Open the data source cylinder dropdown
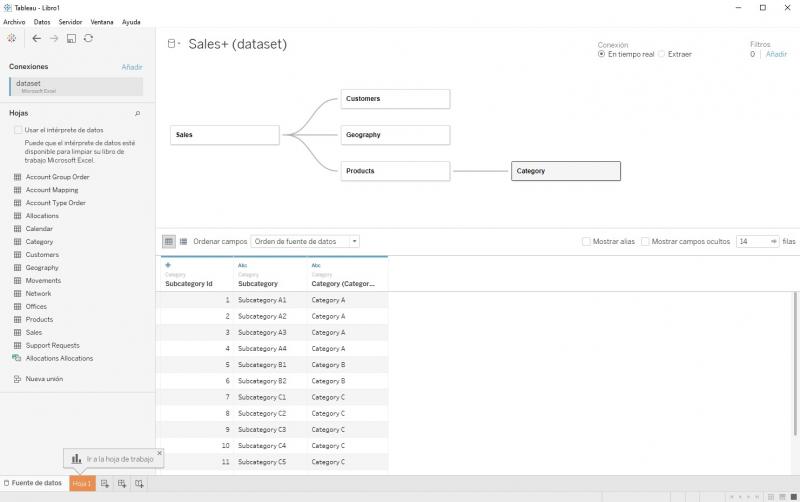Viewport: 800px width, 502px height. pyautogui.click(x=174, y=44)
